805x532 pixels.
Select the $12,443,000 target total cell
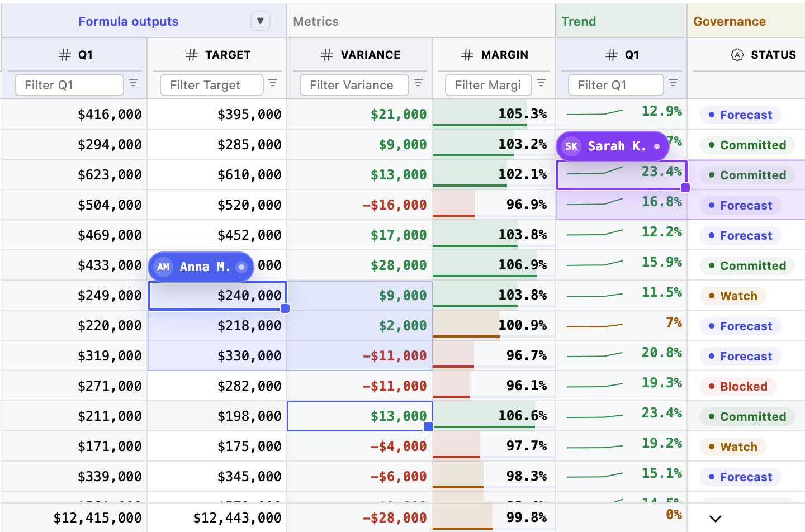(x=217, y=518)
